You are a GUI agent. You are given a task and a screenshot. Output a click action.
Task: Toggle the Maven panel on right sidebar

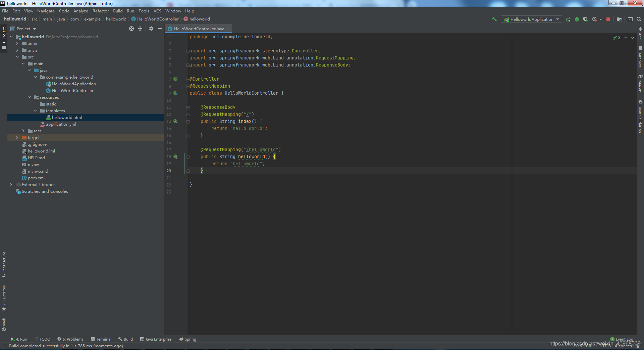(x=640, y=83)
